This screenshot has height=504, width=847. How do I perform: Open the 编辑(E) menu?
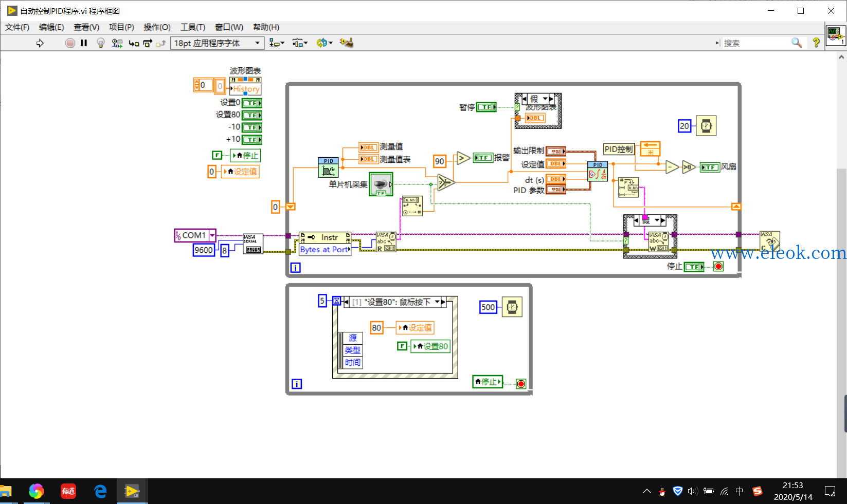pos(51,27)
